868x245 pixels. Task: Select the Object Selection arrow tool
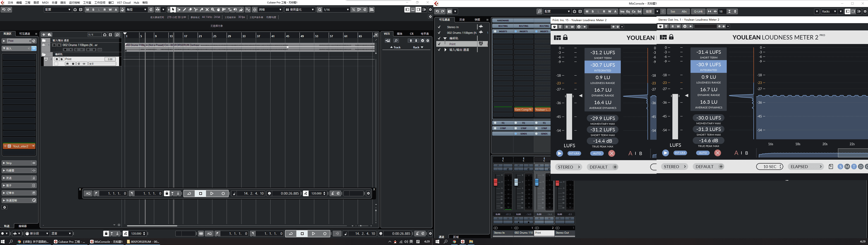tap(173, 10)
